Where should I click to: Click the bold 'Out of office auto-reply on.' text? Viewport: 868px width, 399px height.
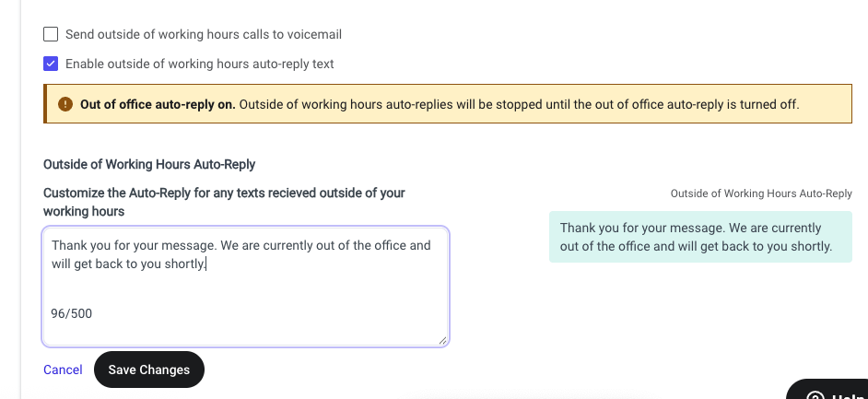click(158, 104)
